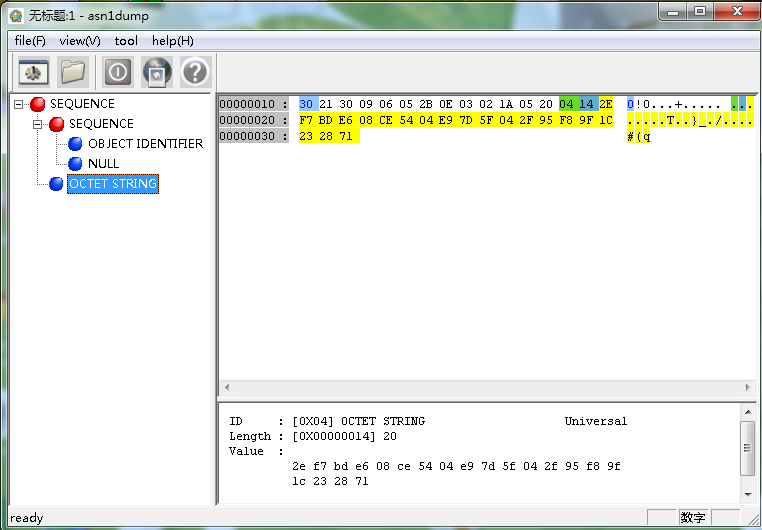Click the 71 hex byte in third row

(346, 136)
